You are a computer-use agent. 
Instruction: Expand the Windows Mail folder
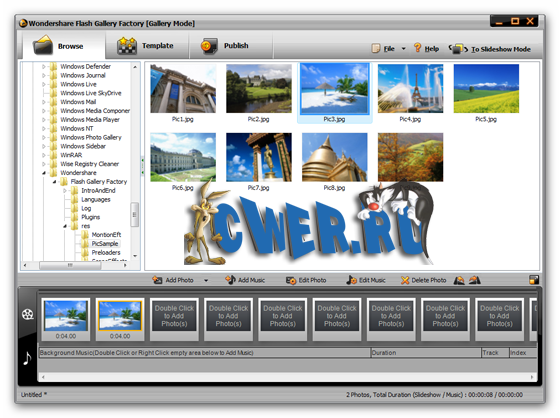44,102
